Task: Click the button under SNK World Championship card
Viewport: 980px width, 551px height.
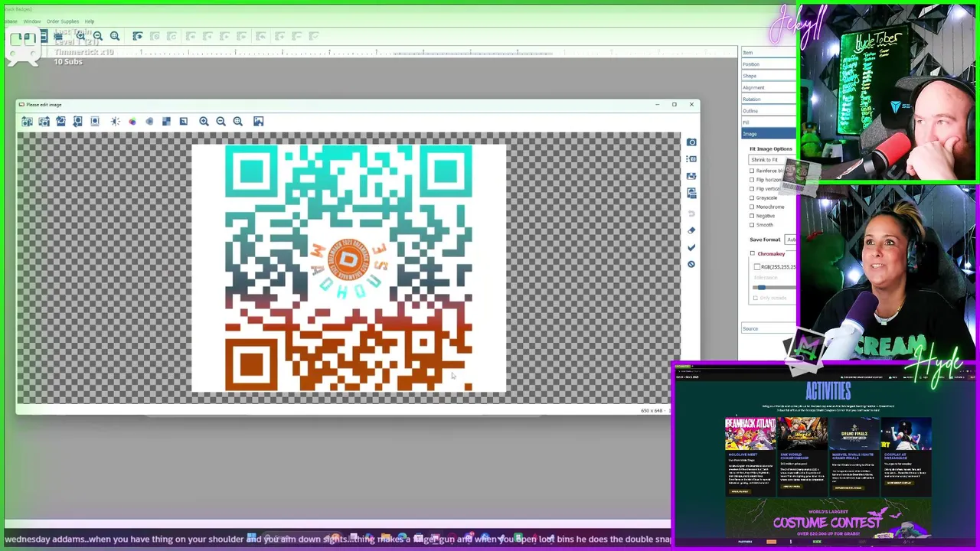Action: [792, 486]
